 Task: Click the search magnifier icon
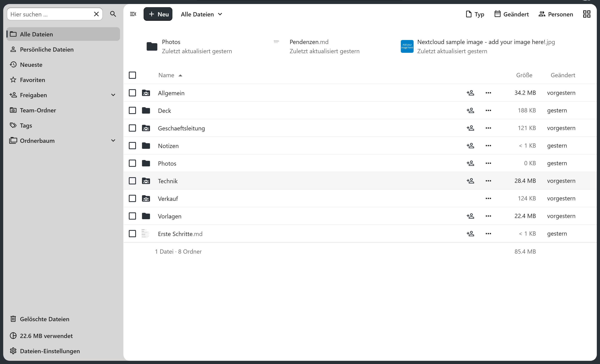(x=113, y=14)
